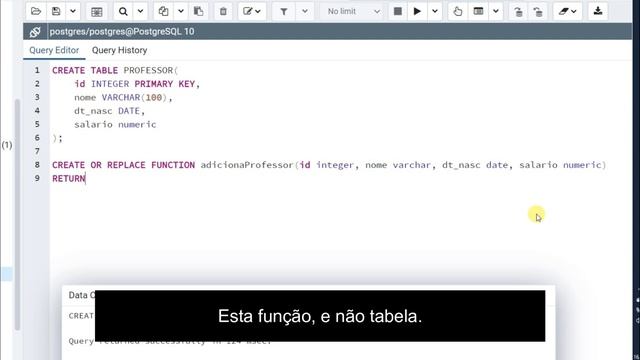Click the save data changes grid icon
The width and height of the screenshot is (640, 360).
point(97,11)
